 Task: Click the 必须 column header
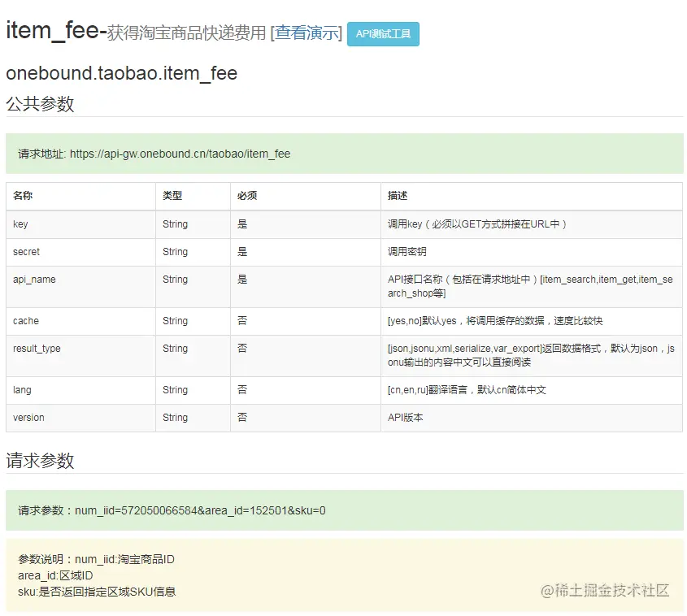point(247,196)
